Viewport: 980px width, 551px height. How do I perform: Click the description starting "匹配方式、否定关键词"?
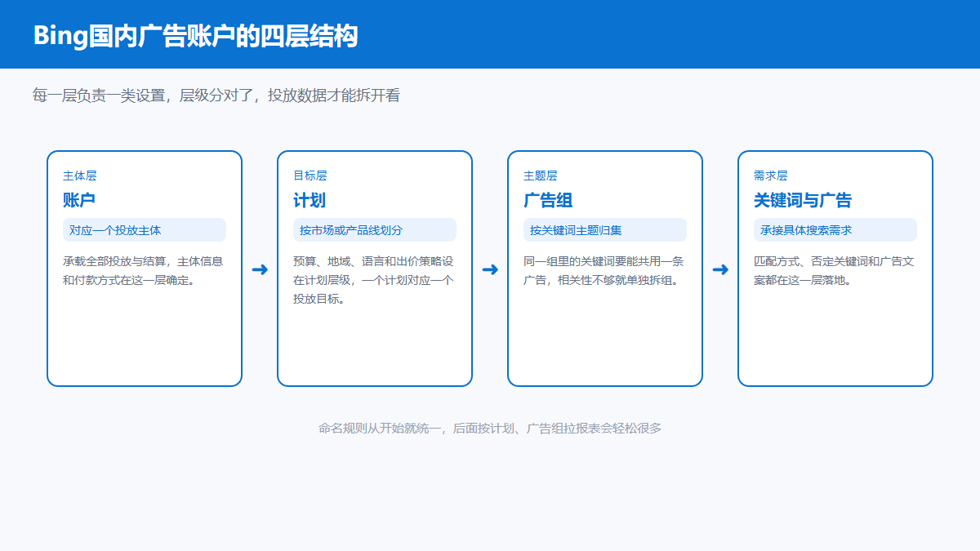[x=834, y=271]
